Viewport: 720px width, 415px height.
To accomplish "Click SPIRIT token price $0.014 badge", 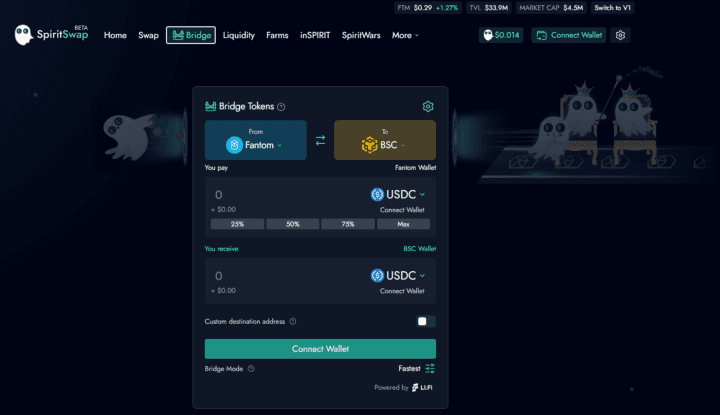I will click(x=501, y=35).
